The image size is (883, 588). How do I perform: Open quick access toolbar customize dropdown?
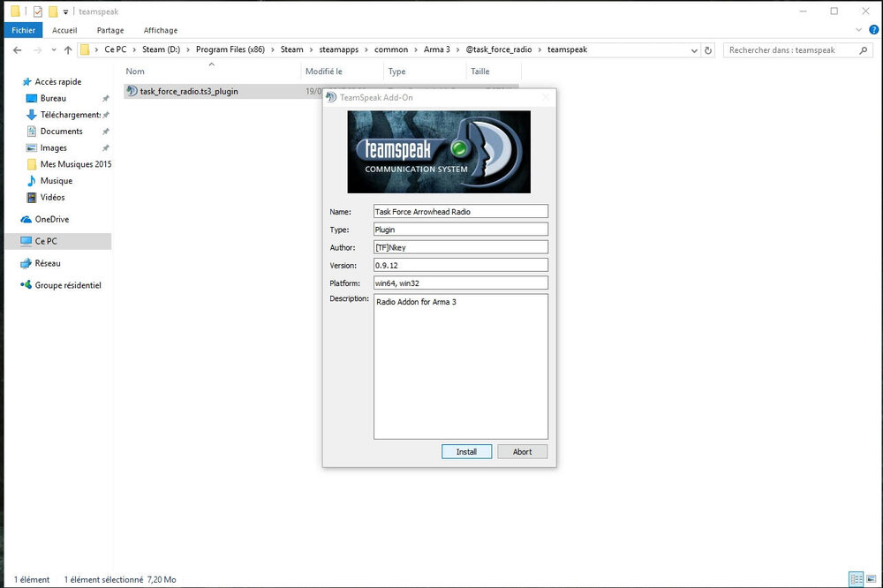tap(65, 11)
